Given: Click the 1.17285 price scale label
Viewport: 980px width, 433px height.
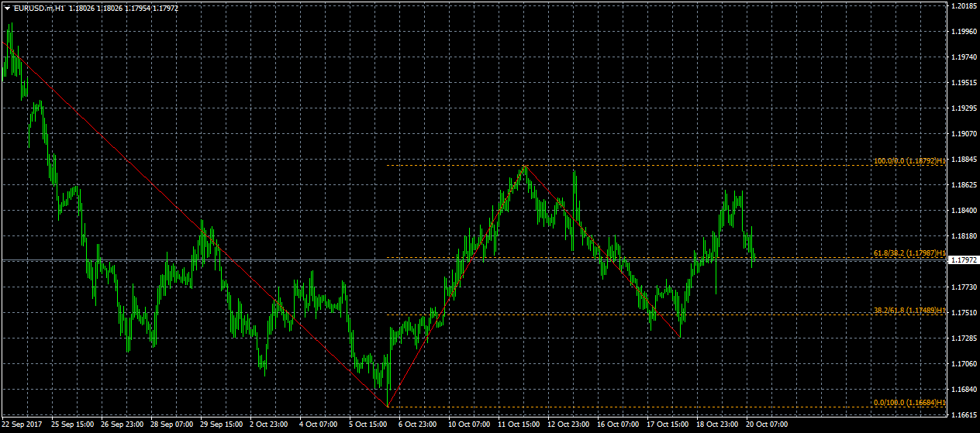Looking at the screenshot, I should tap(964, 338).
